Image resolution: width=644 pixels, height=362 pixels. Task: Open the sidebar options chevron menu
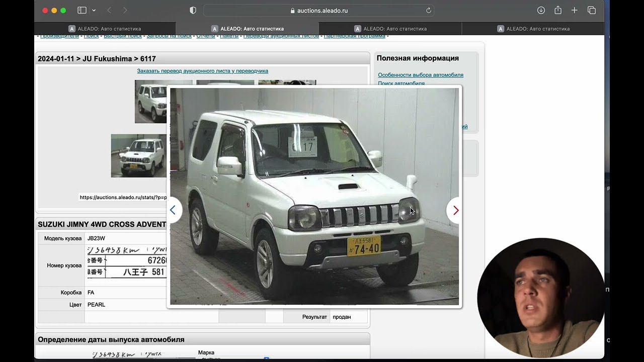94,10
